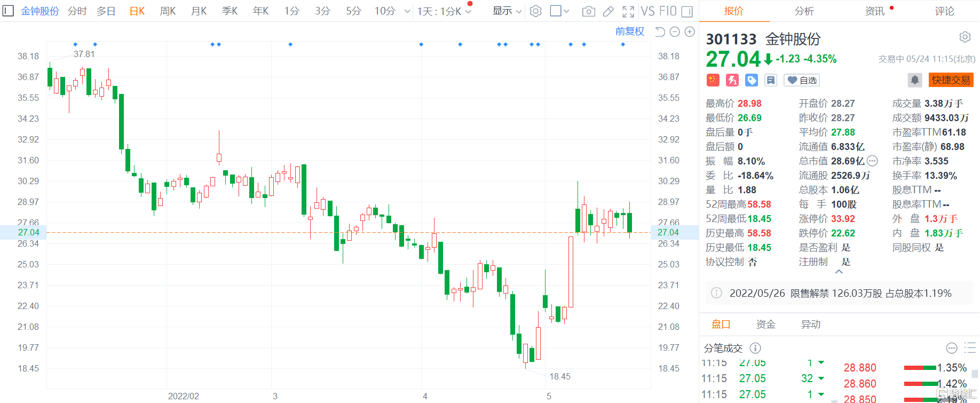Image resolution: width=980 pixels, height=403 pixels.
Task: Open 1天:1分K dropdown
Action: pos(444,11)
